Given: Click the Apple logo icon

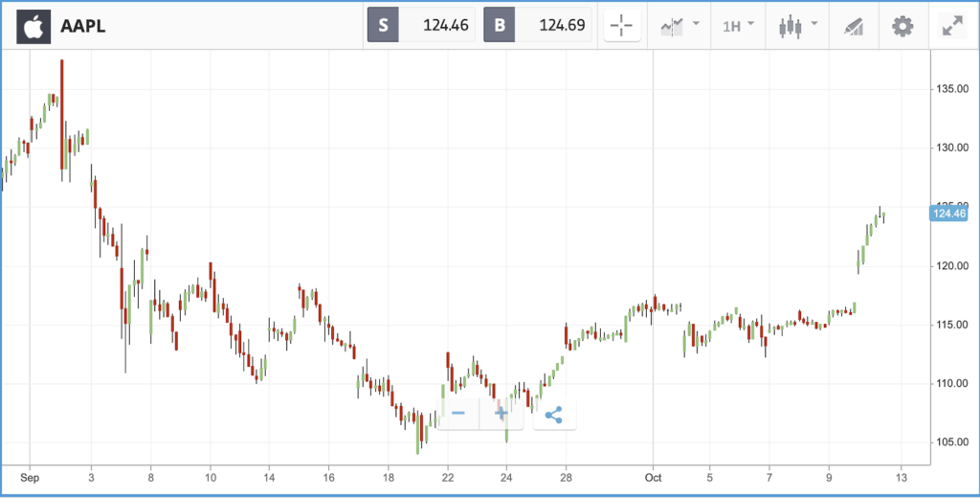Looking at the screenshot, I should click(33, 26).
